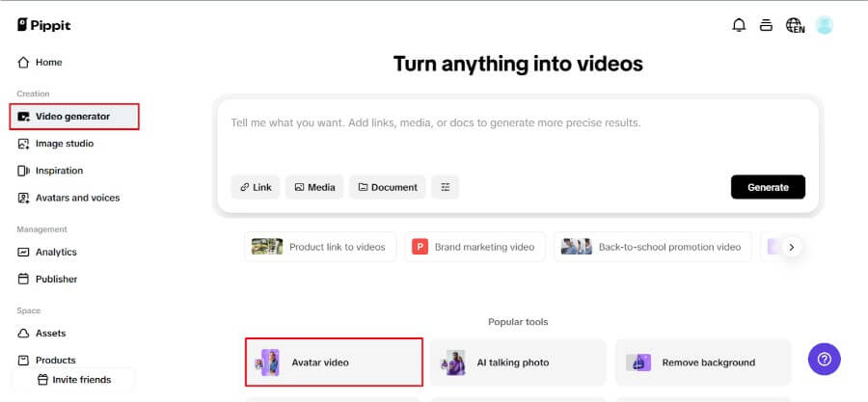Click the Invite friends gift icon
This screenshot has width=868, height=402.
point(42,380)
